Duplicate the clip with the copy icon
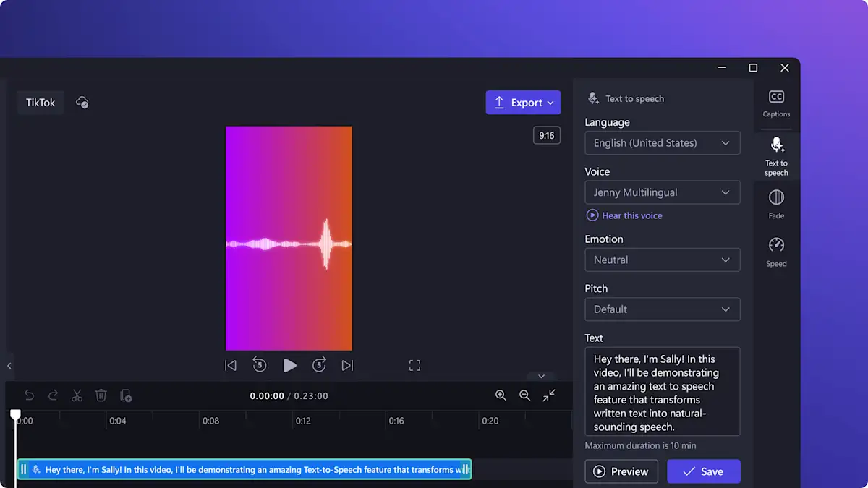Screen dimensions: 868x488 click(x=127, y=395)
